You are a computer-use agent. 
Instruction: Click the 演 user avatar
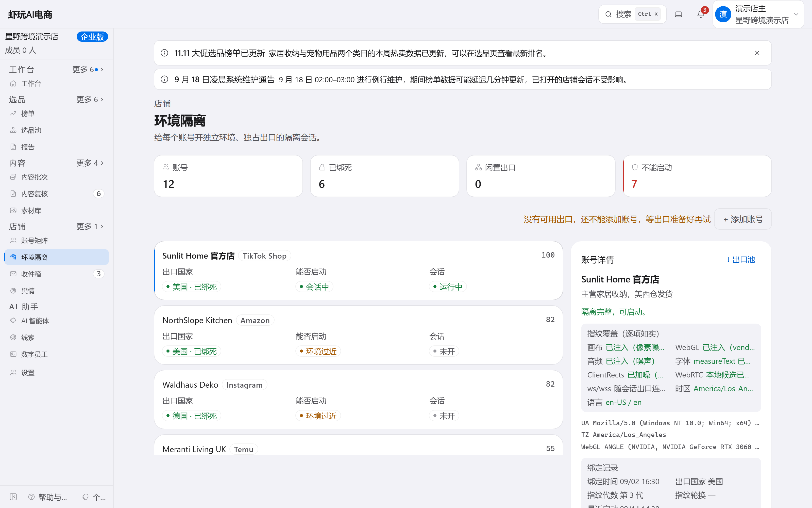[723, 14]
